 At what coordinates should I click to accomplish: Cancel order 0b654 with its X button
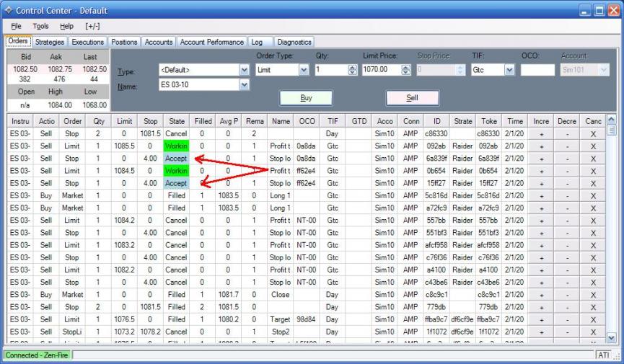pos(593,171)
